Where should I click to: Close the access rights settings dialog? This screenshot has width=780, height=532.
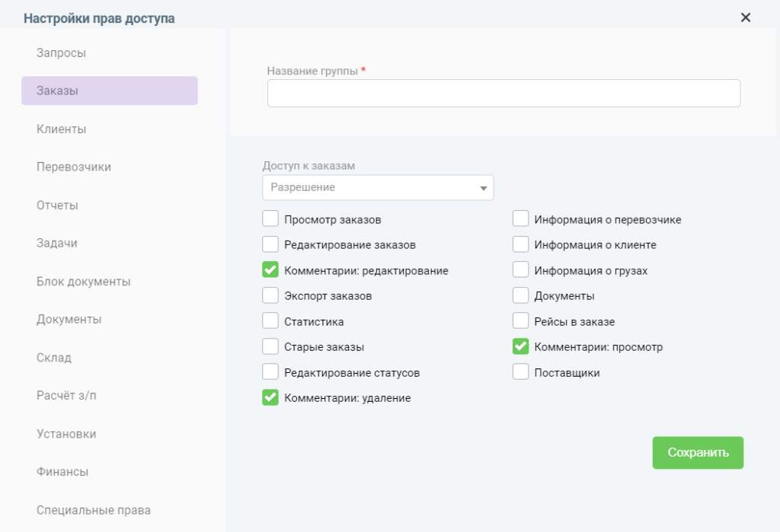745,18
